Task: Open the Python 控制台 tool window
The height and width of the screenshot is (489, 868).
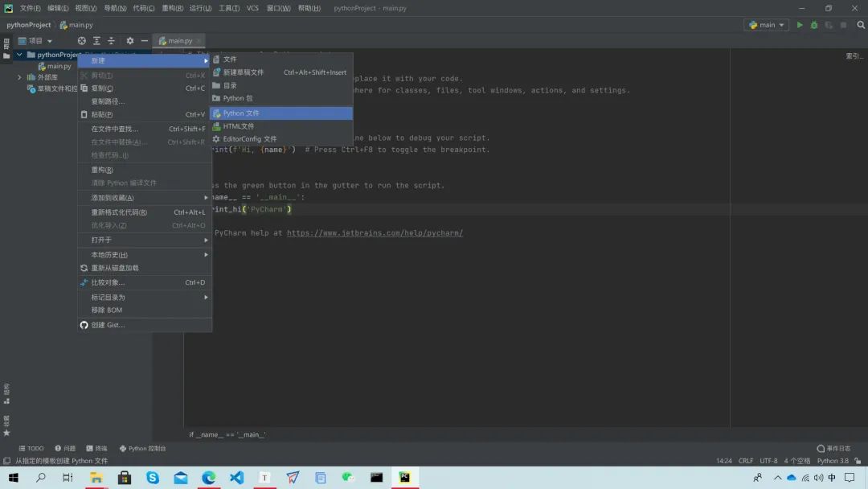Action: [143, 449]
